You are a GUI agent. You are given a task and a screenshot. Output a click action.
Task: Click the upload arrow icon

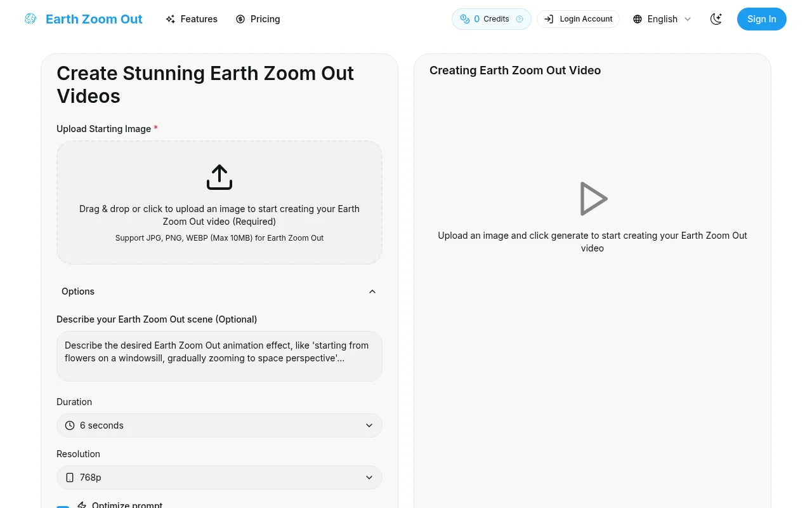coord(219,177)
